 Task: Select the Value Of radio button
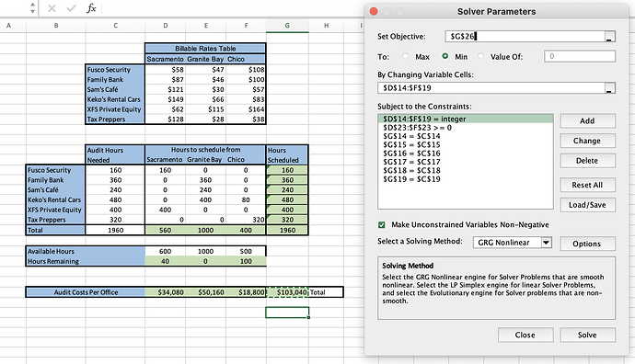480,56
